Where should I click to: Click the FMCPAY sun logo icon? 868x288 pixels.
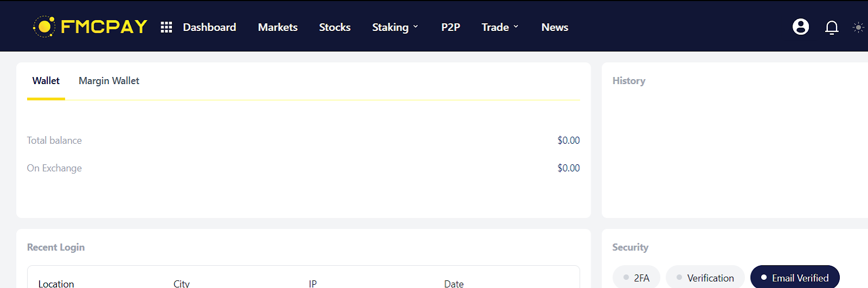point(44,27)
